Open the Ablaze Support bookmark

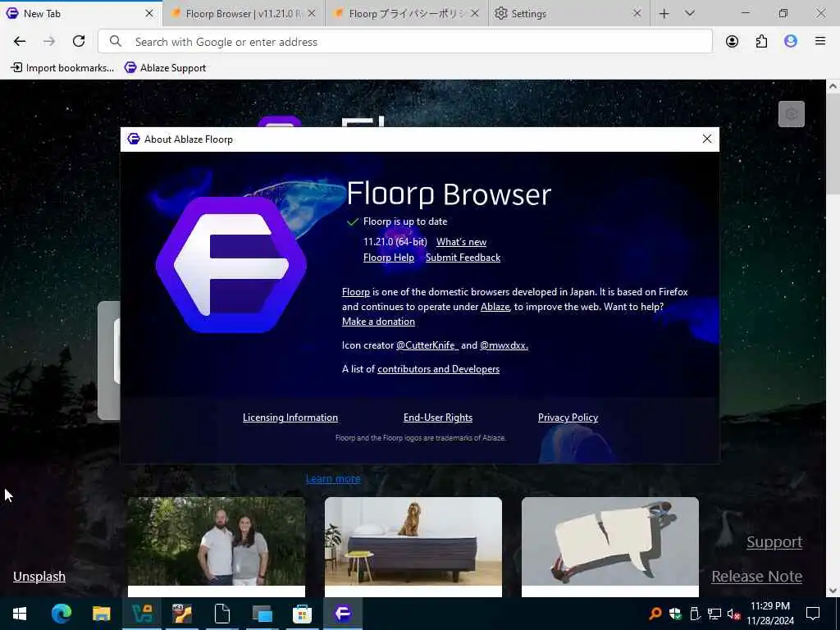[x=166, y=67]
